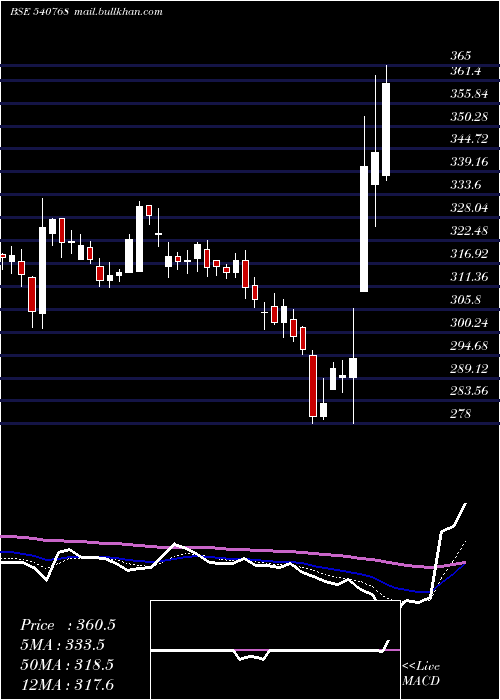
Task: Select the 344.72 axis value
Action: [469, 139]
